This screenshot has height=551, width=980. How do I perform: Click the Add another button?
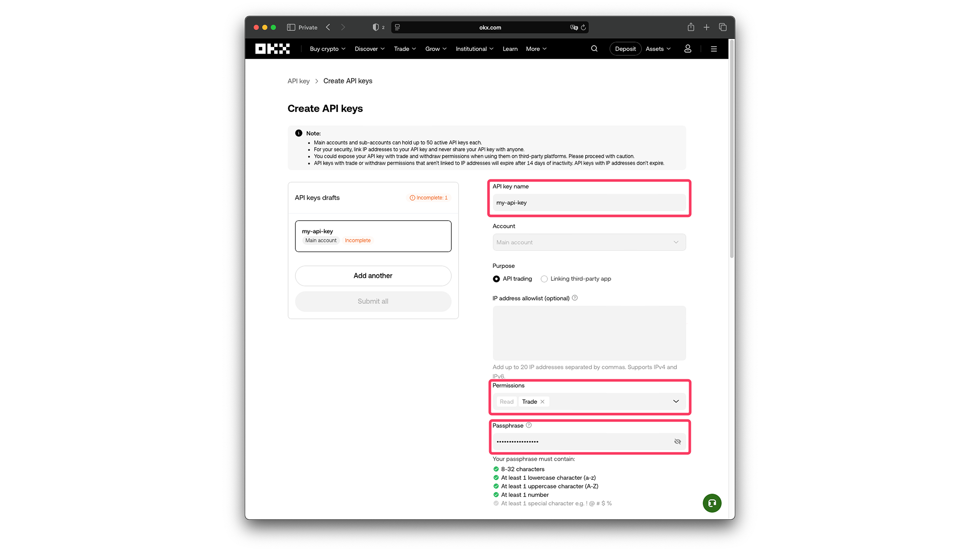click(373, 276)
